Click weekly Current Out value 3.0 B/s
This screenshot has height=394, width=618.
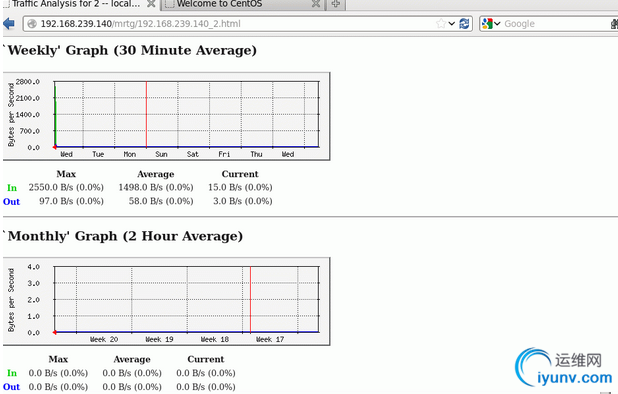[243, 201]
